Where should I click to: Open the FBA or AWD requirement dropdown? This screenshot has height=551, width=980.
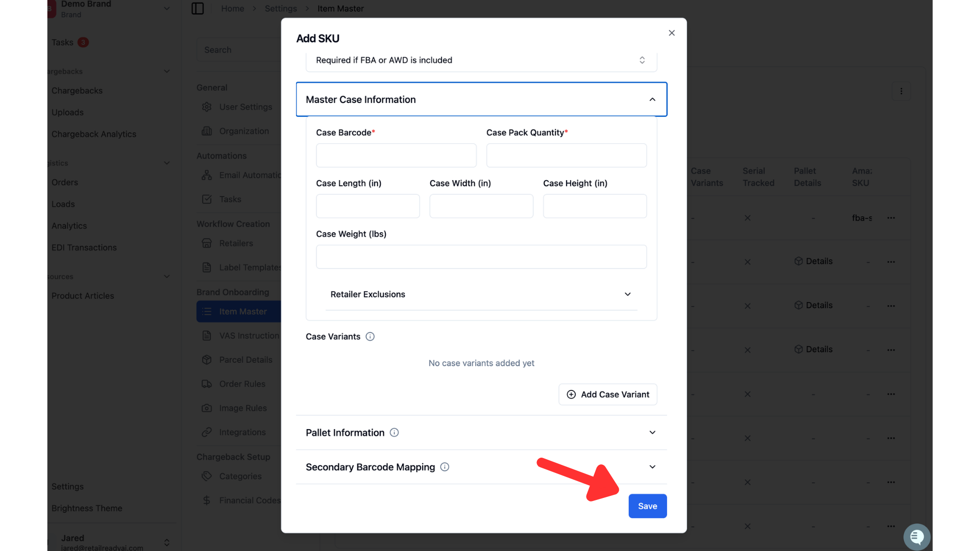point(481,60)
